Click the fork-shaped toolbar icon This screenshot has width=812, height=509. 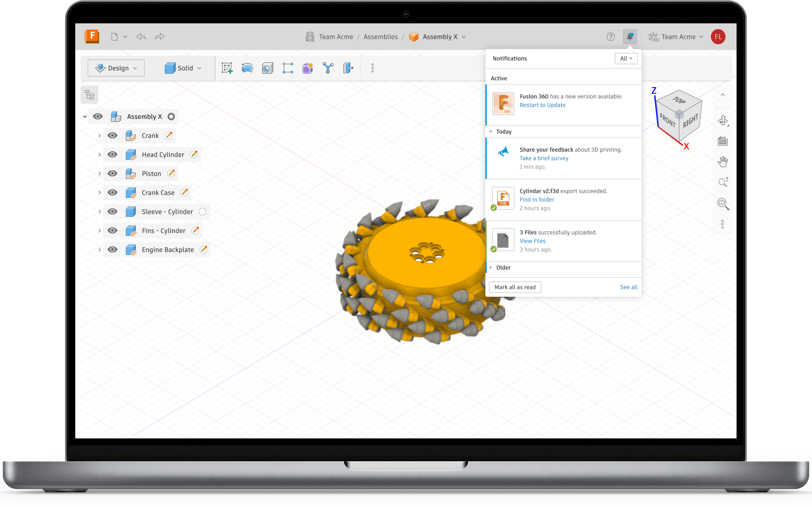tap(328, 68)
